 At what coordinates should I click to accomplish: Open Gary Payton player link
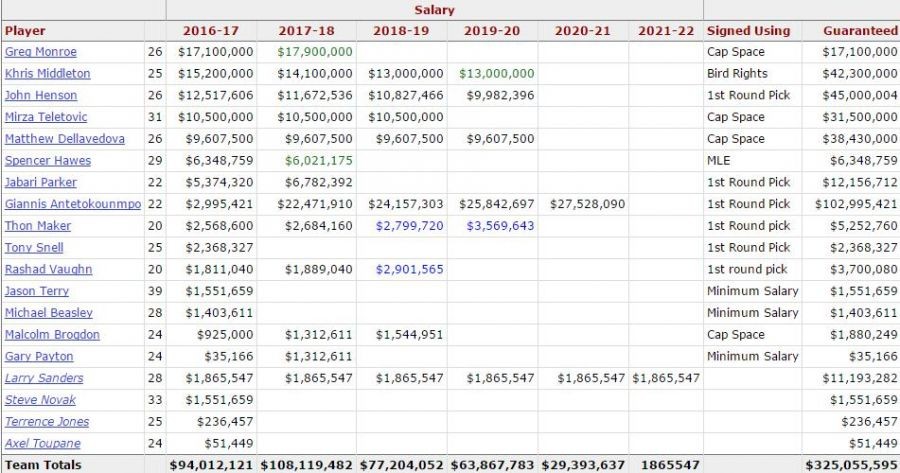click(39, 356)
